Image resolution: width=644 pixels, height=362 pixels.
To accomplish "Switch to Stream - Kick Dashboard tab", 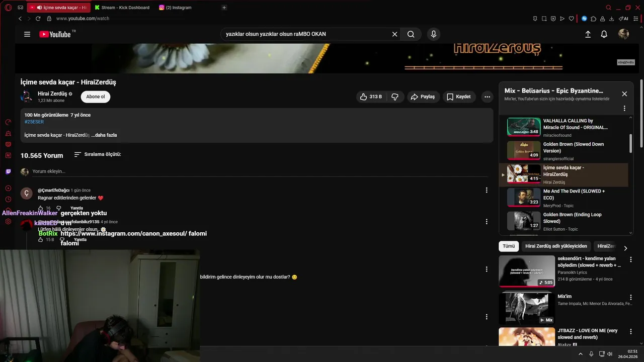I will (122, 8).
